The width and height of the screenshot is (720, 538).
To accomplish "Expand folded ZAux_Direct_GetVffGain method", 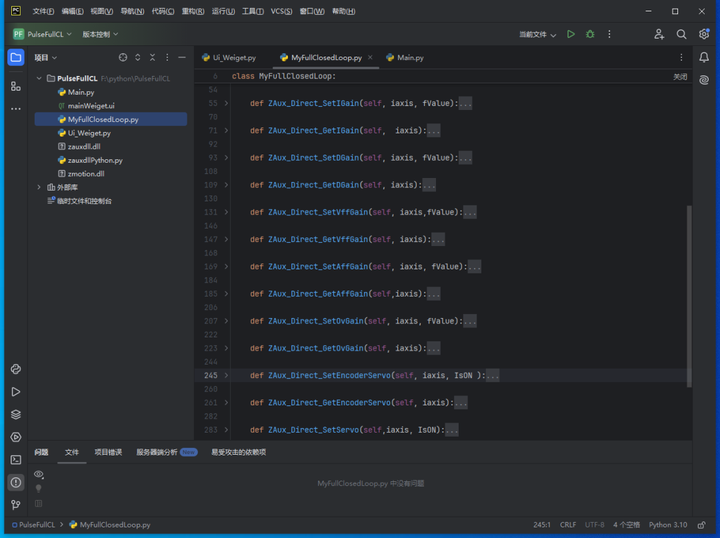I will [226, 239].
